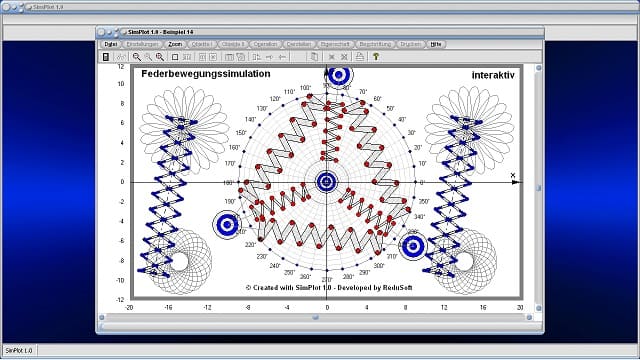Click the down arrow of the vertical scrollbar
Viewport: 640px width, 360px height.
(x=538, y=308)
